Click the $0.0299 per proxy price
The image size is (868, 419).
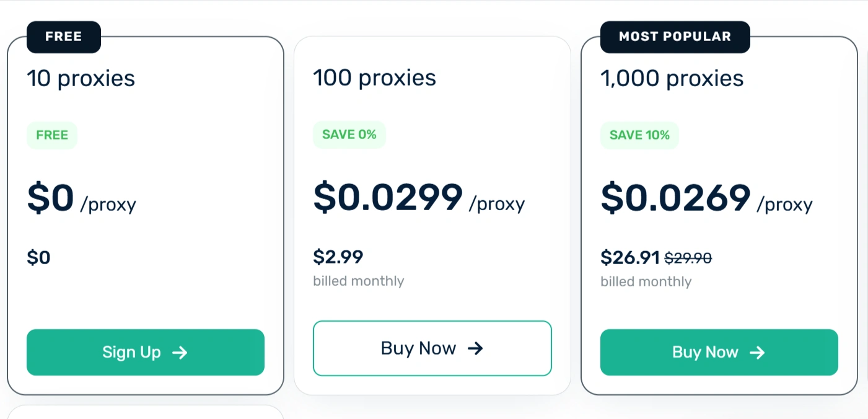[388, 198]
